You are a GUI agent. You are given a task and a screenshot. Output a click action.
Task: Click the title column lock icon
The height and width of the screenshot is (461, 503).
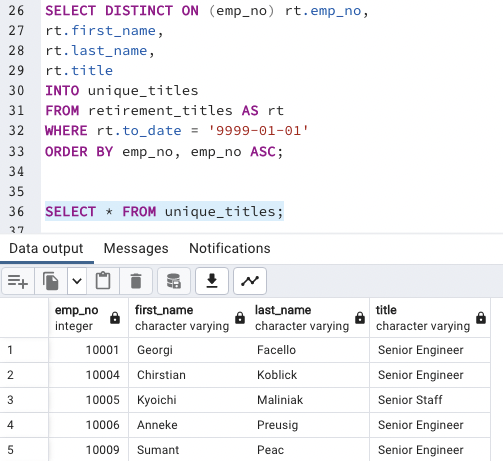(x=481, y=318)
